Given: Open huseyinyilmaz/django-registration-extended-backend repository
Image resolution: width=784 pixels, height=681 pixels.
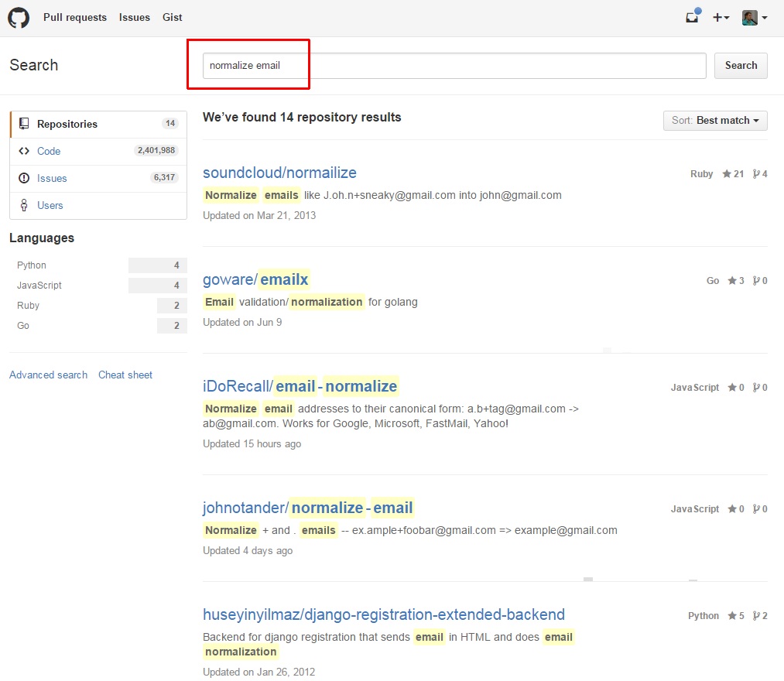Looking at the screenshot, I should (x=384, y=614).
